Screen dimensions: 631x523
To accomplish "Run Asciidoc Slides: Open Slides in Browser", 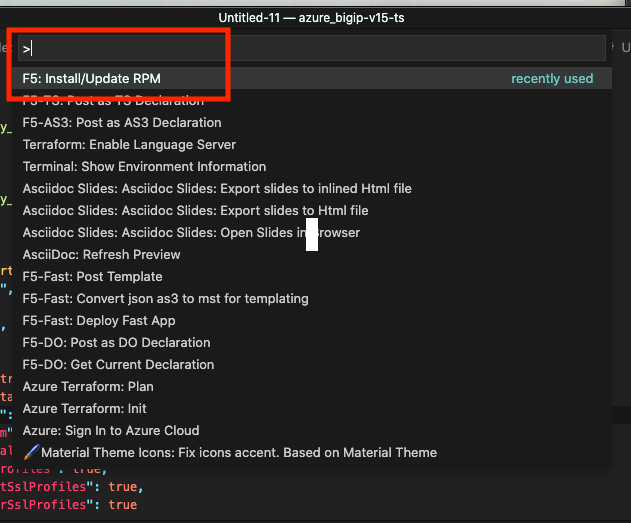I will click(x=191, y=232).
